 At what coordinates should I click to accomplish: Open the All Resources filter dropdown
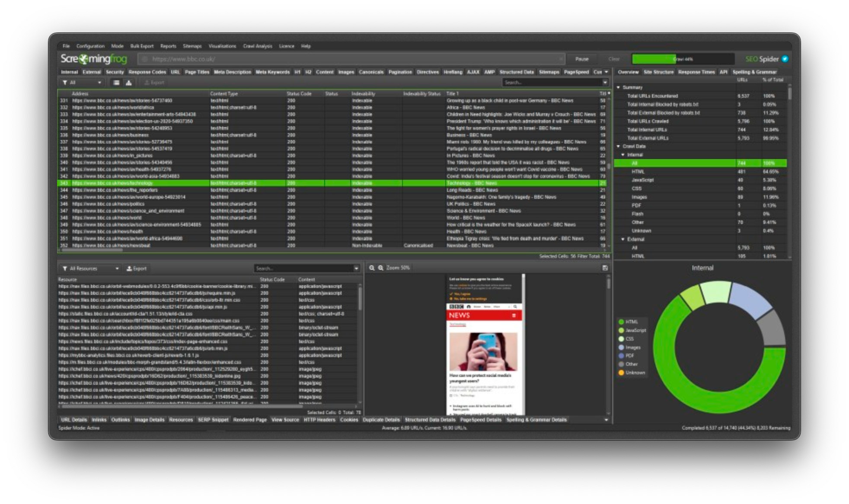coord(90,268)
